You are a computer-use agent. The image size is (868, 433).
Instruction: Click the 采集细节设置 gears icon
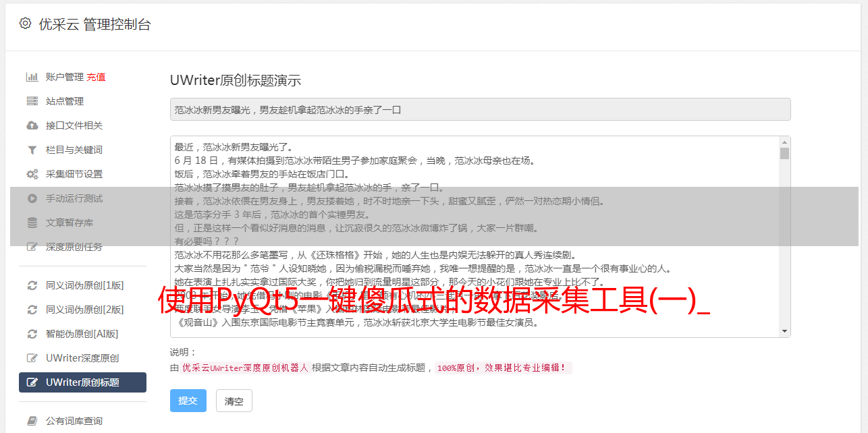(32, 174)
